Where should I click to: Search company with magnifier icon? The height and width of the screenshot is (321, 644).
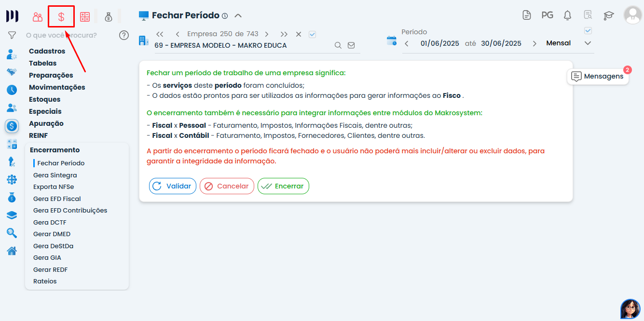tap(338, 45)
